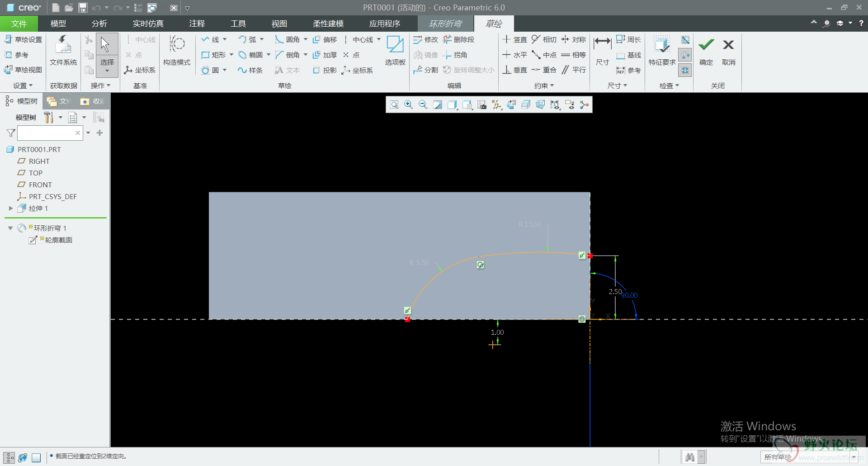
Task: Click Zoom In magnifier in graphics toolbar
Action: (x=409, y=105)
